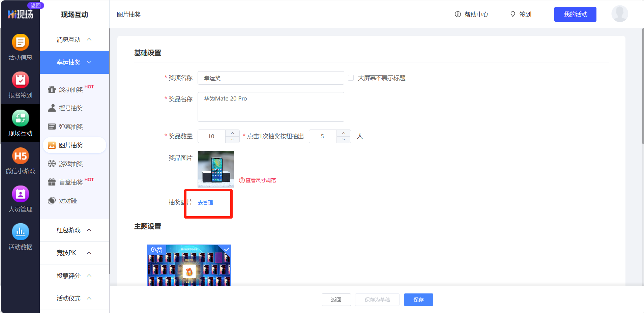Open the 活动信息 sidebar icon
The width and height of the screenshot is (644, 313).
(x=20, y=42)
